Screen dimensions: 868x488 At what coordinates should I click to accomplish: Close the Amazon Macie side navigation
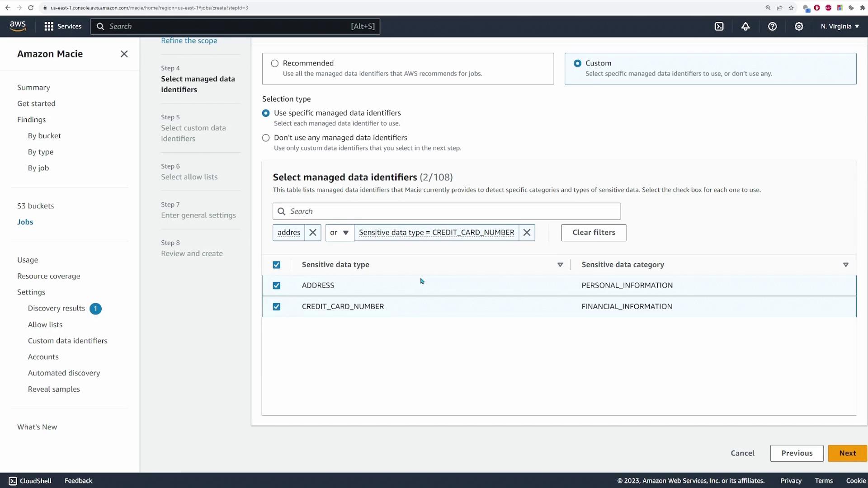pos(124,54)
